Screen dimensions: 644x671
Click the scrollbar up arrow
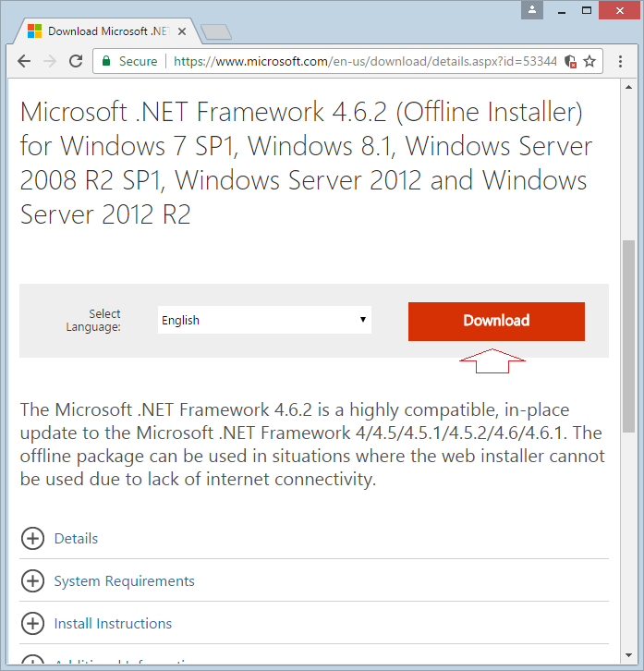[x=628, y=87]
